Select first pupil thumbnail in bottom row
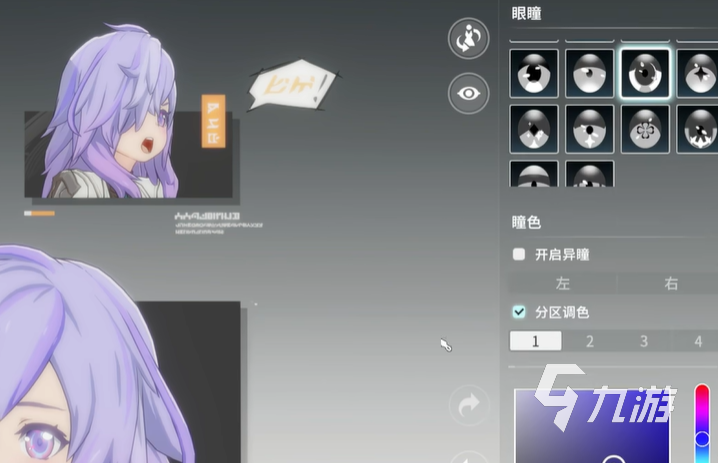 tap(534, 174)
